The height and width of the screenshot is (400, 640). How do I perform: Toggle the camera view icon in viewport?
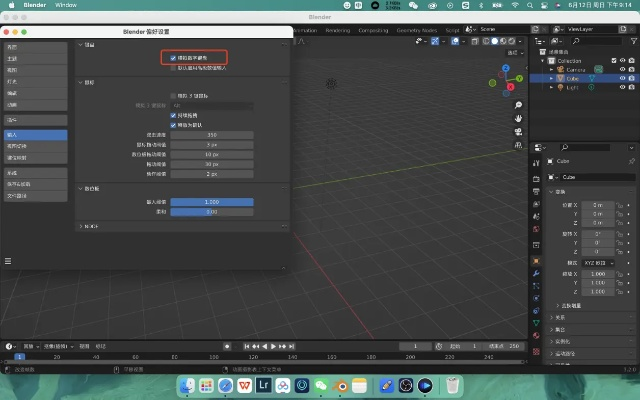[x=518, y=133]
